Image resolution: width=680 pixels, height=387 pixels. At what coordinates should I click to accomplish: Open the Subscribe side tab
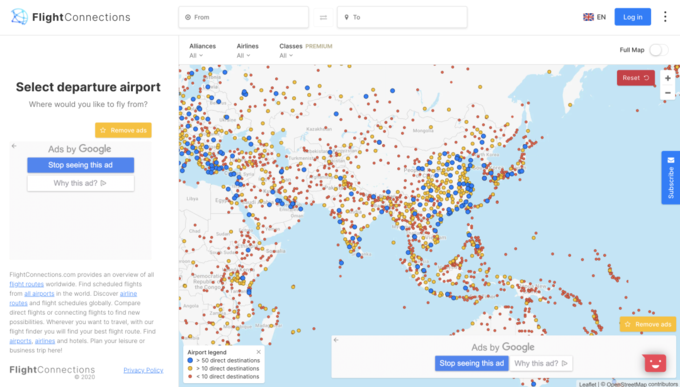pos(670,177)
